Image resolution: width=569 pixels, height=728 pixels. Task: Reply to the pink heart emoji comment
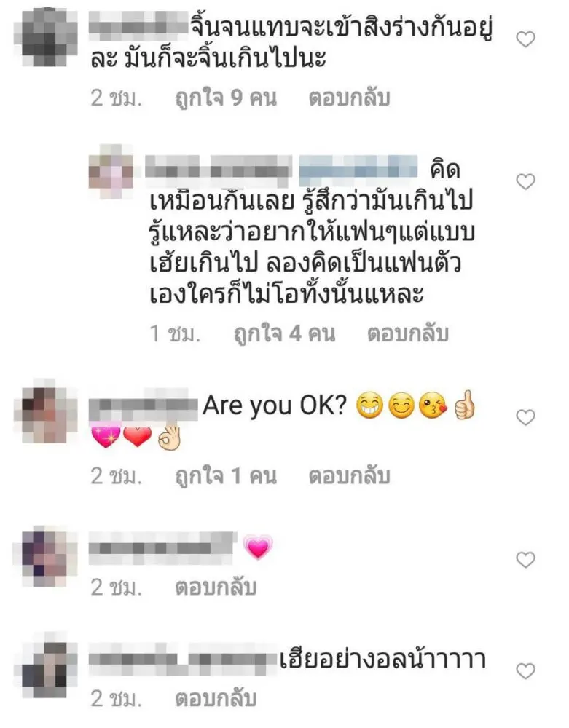pos(216,587)
